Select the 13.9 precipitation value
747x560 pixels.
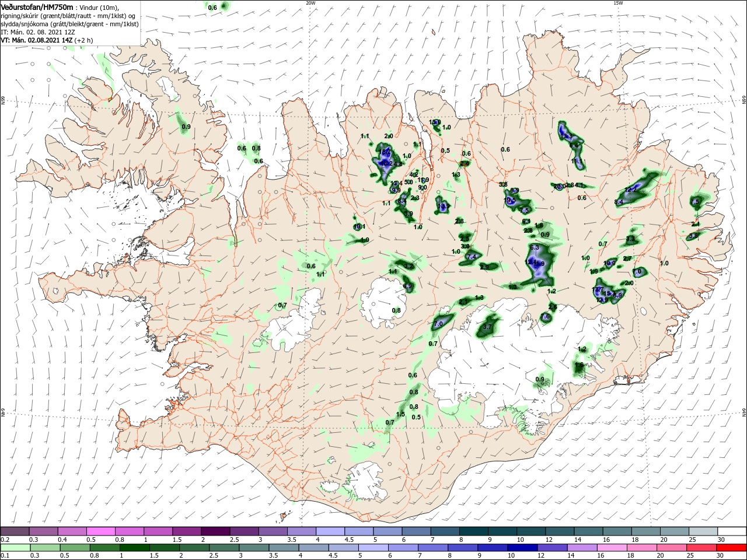click(x=444, y=206)
